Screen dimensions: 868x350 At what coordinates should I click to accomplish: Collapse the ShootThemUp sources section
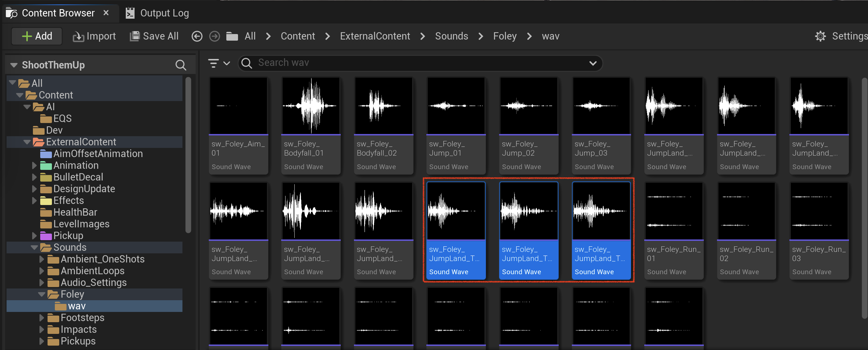14,65
